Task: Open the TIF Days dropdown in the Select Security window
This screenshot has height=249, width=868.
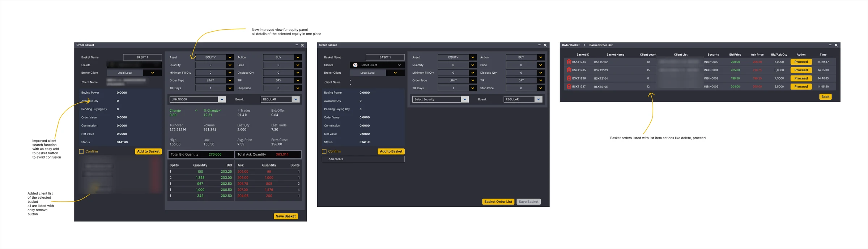Action: point(472,88)
